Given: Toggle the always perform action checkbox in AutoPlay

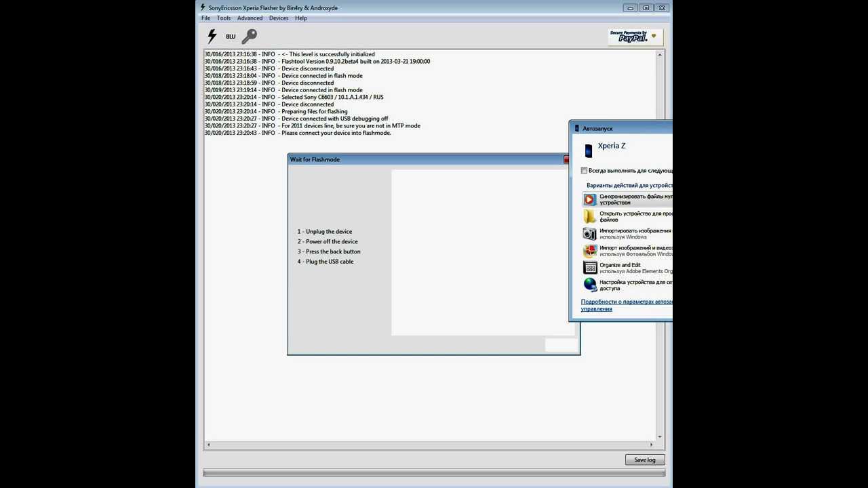Looking at the screenshot, I should pyautogui.click(x=584, y=171).
